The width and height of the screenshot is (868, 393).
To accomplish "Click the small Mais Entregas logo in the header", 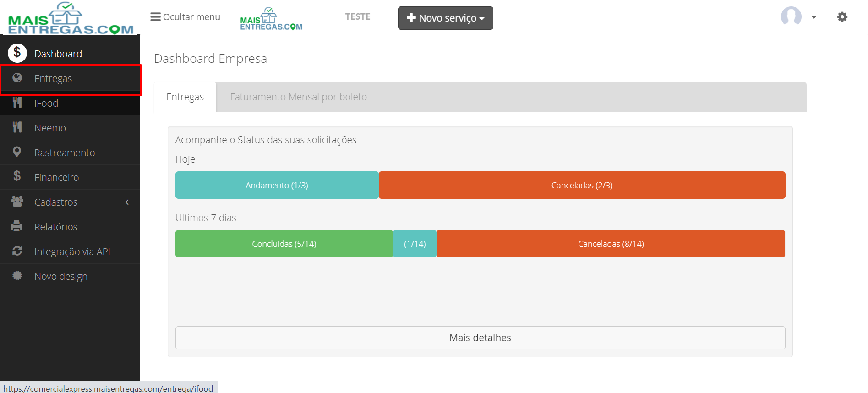I will pos(271,19).
